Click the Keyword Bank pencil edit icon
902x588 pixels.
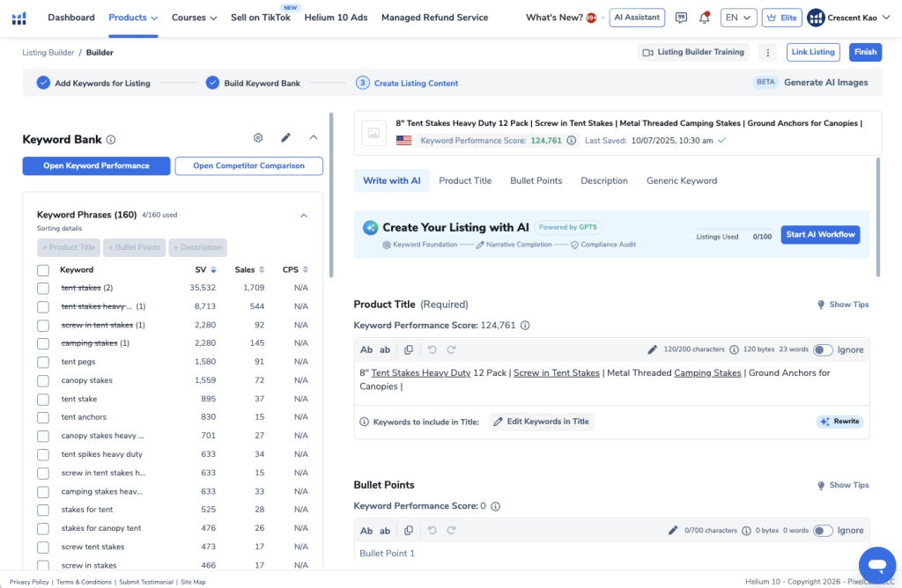click(x=285, y=138)
